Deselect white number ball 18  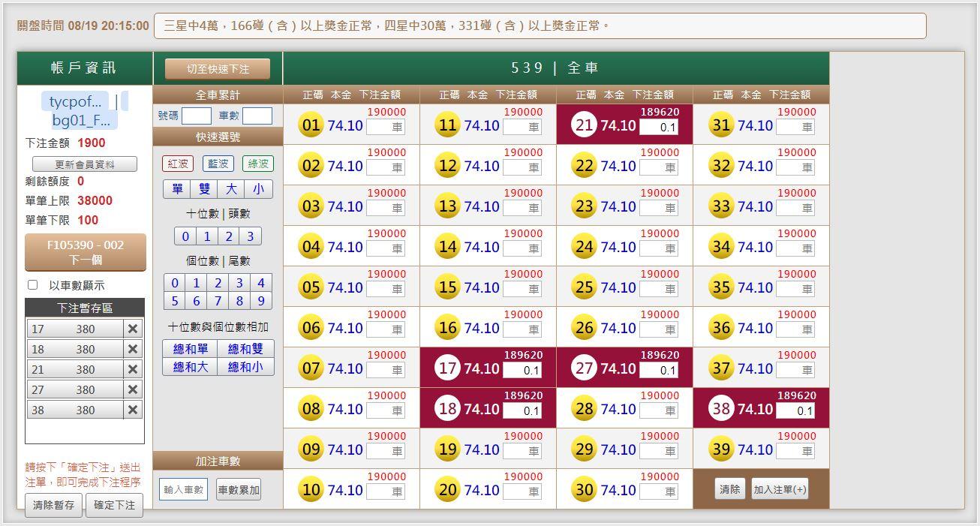pos(447,409)
